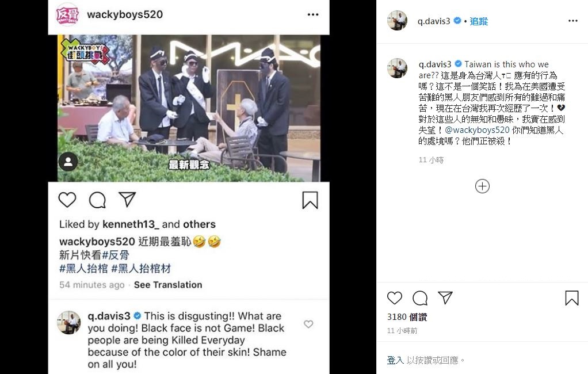Load more comments with plus circle
The height and width of the screenshot is (374, 588).
482,186
